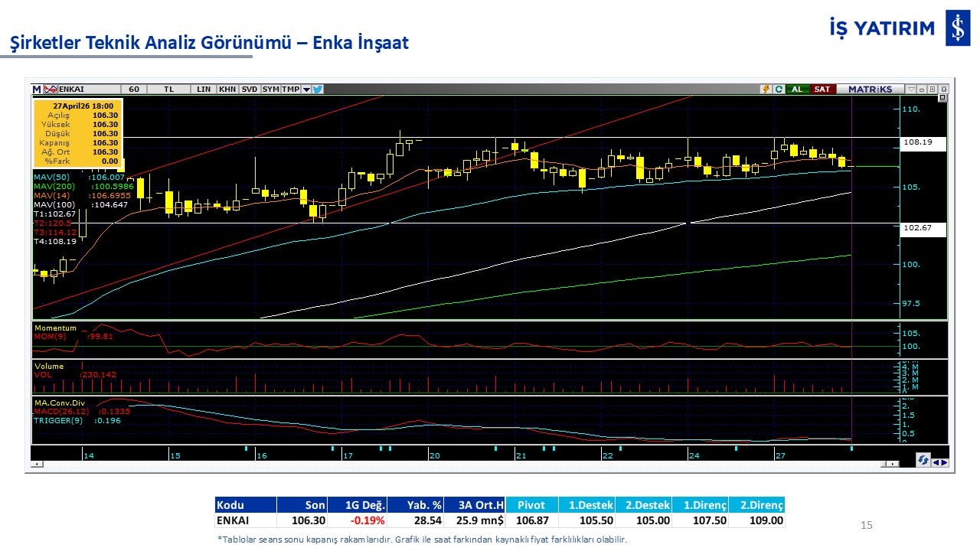The image size is (980, 551).
Task: Click the horizontal scrollbar under the chart
Action: click(x=459, y=464)
